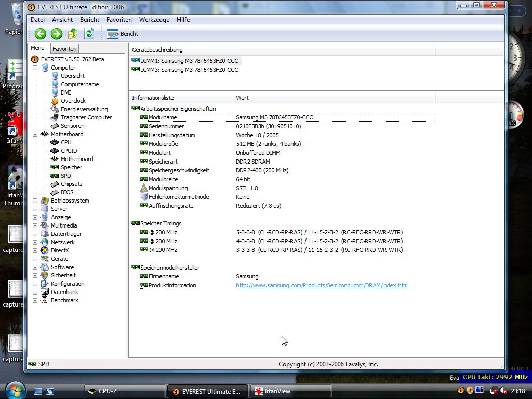Open the Overclock page via flame icon
Screen dimensions: 532x399
(55, 101)
